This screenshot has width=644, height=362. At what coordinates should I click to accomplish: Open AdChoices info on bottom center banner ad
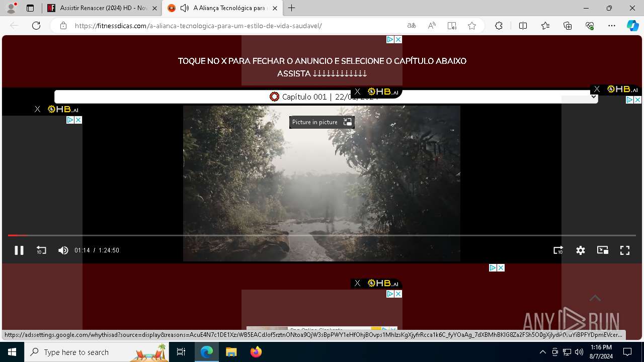pyautogui.click(x=390, y=294)
